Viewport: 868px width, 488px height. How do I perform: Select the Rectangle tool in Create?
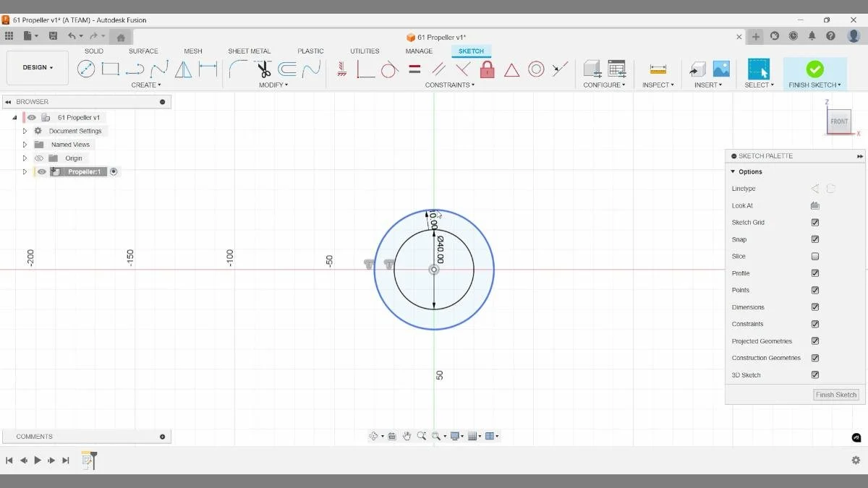(x=110, y=69)
